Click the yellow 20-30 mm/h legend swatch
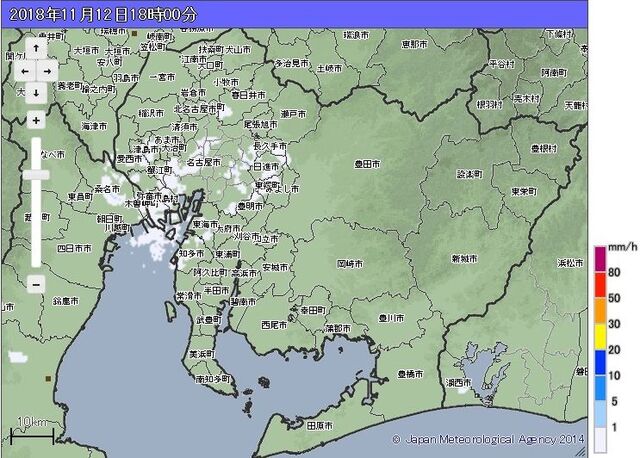Viewport: 640px width, 458px height. (600, 337)
